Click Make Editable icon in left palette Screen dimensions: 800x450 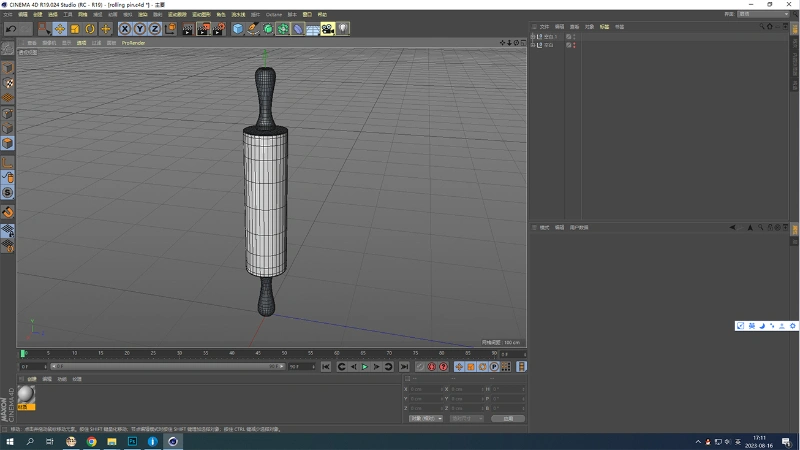pyautogui.click(x=8, y=48)
